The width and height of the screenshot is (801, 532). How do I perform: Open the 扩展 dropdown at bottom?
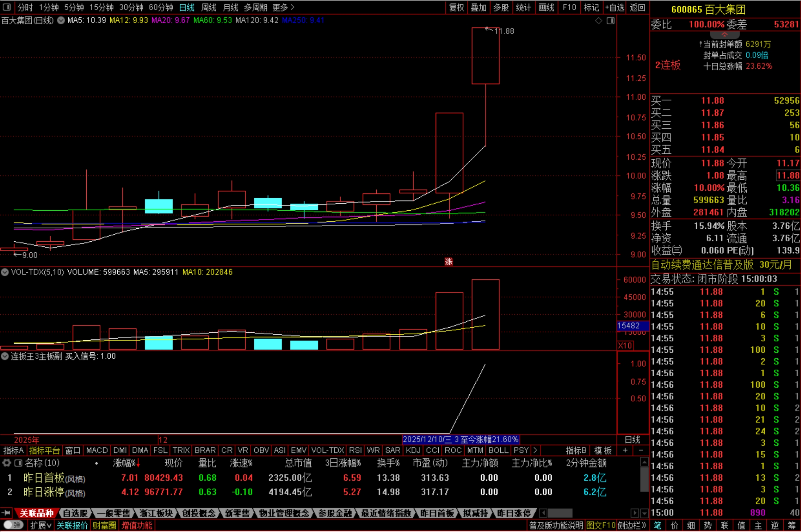40,525
